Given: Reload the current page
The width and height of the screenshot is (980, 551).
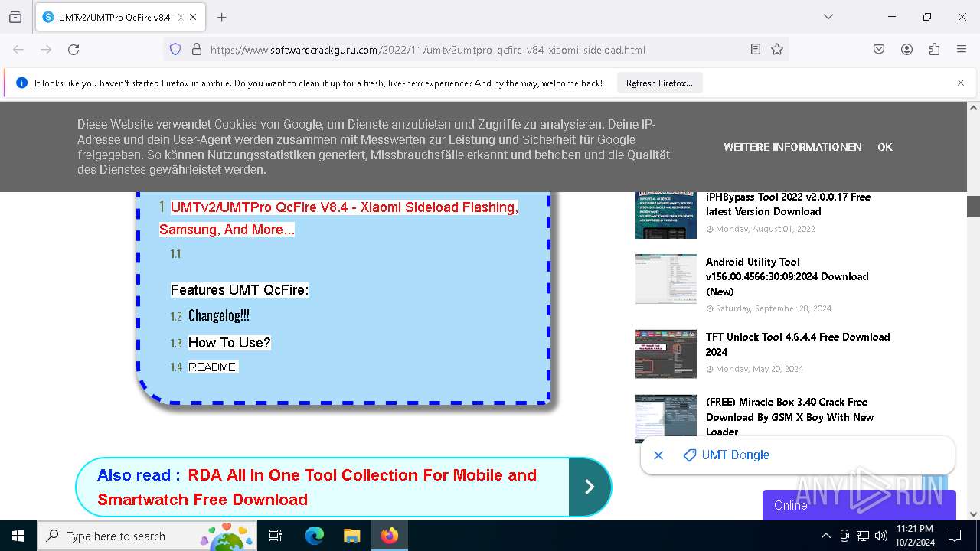Looking at the screenshot, I should pos(73,49).
